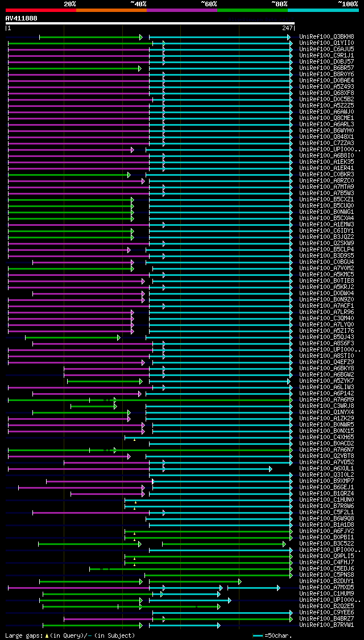Click UniRef100_A6XUL1 label
This screenshot has height=640, width=364.
326,469
